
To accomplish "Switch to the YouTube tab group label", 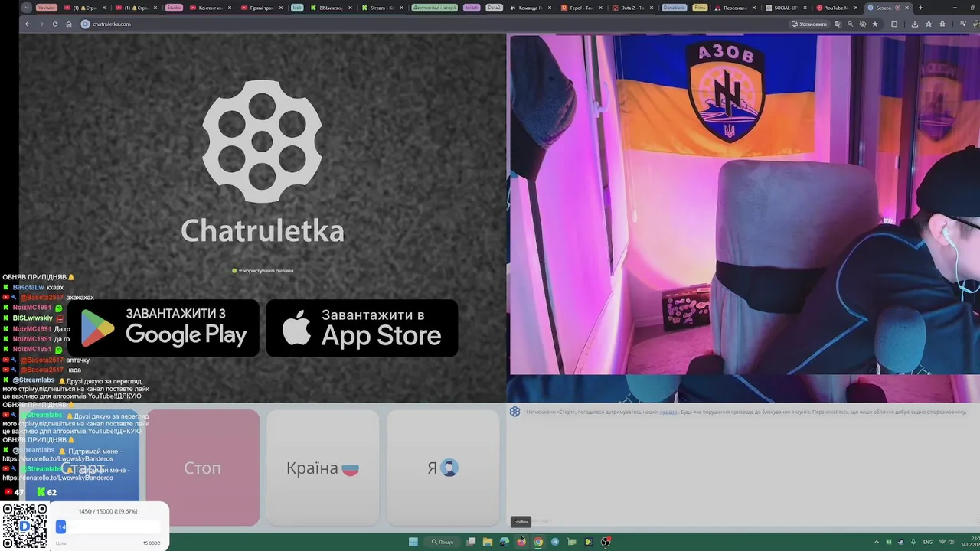I will pos(47,8).
